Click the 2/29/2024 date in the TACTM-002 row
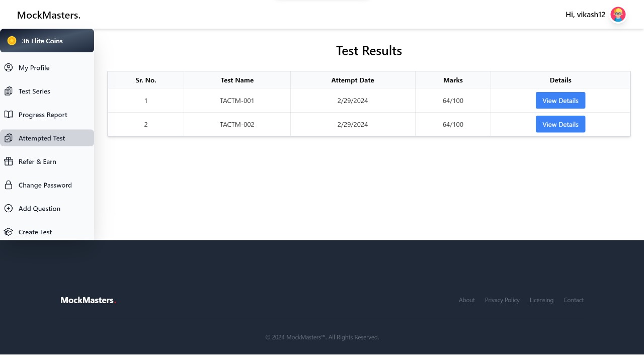Screen dimensions: 644x362 [353, 124]
